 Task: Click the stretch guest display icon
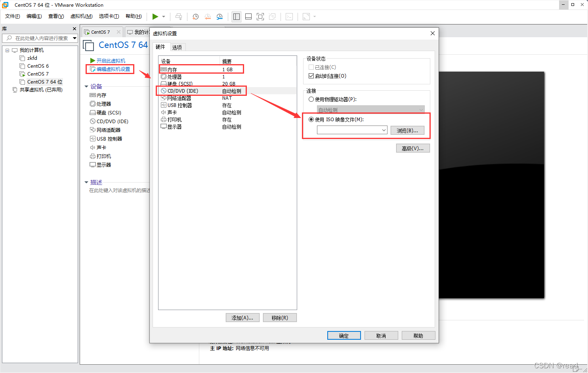tap(306, 17)
